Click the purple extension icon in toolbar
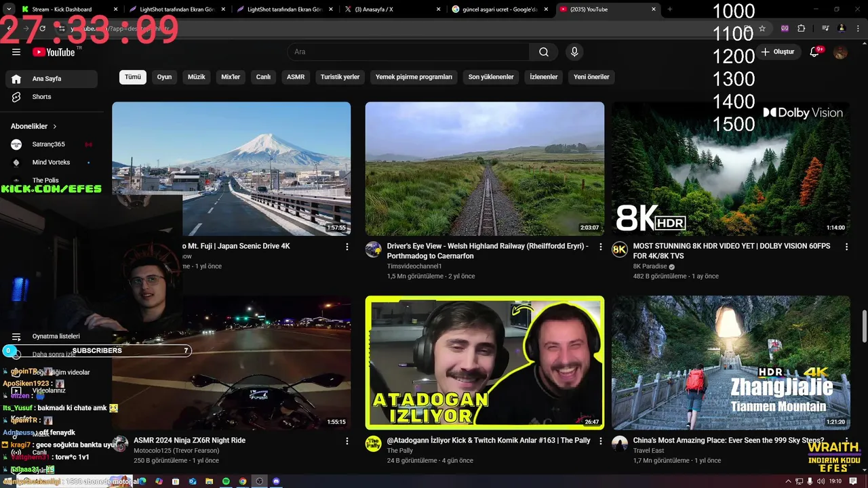The width and height of the screenshot is (868, 488). [x=785, y=28]
